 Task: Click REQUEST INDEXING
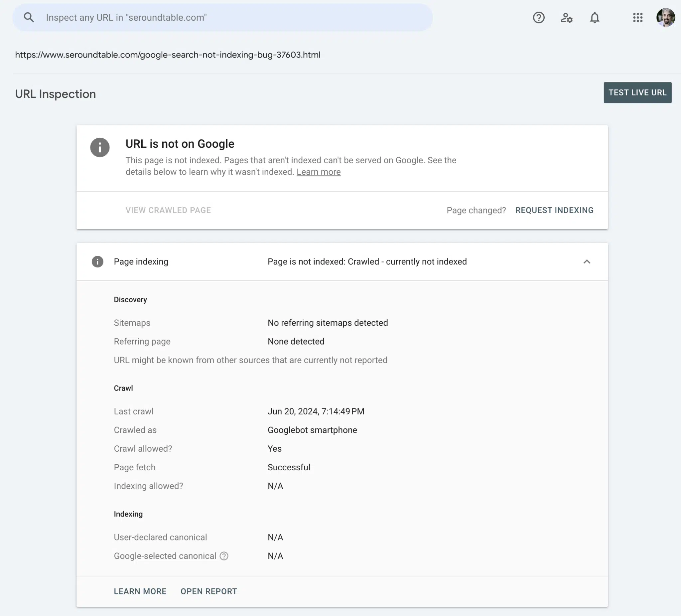coord(554,210)
